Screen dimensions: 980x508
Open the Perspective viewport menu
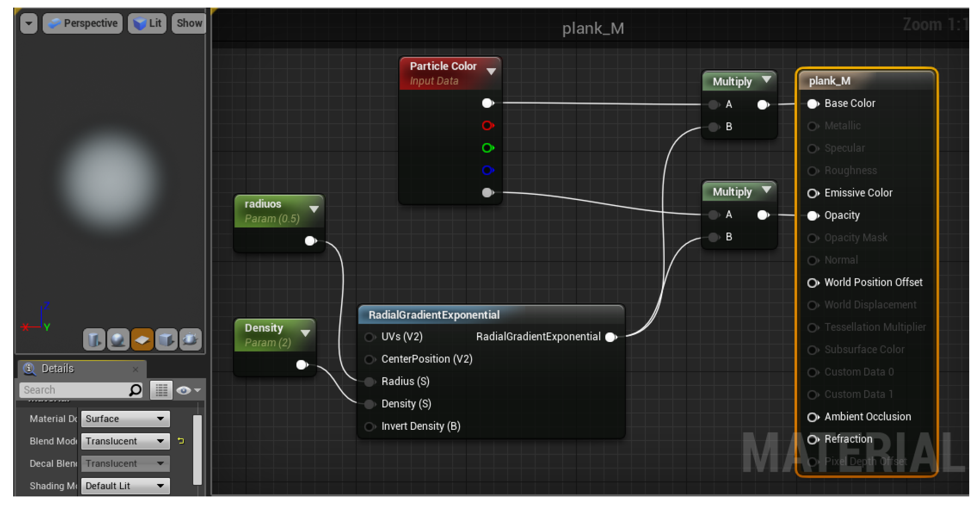point(83,23)
